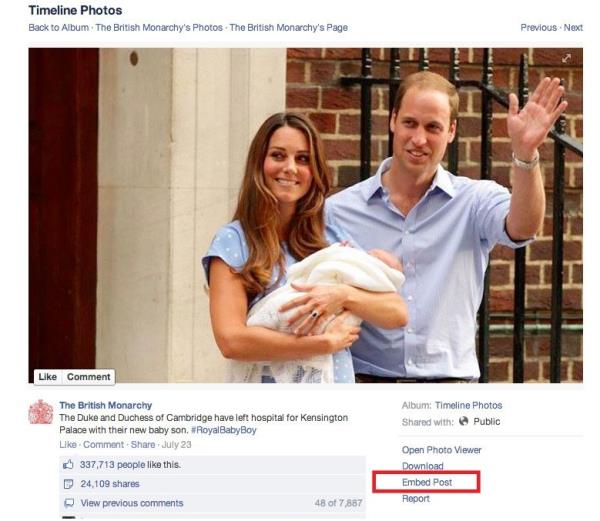The width and height of the screenshot is (600, 521).
Task: Go to Previous photo
Action: click(x=538, y=28)
